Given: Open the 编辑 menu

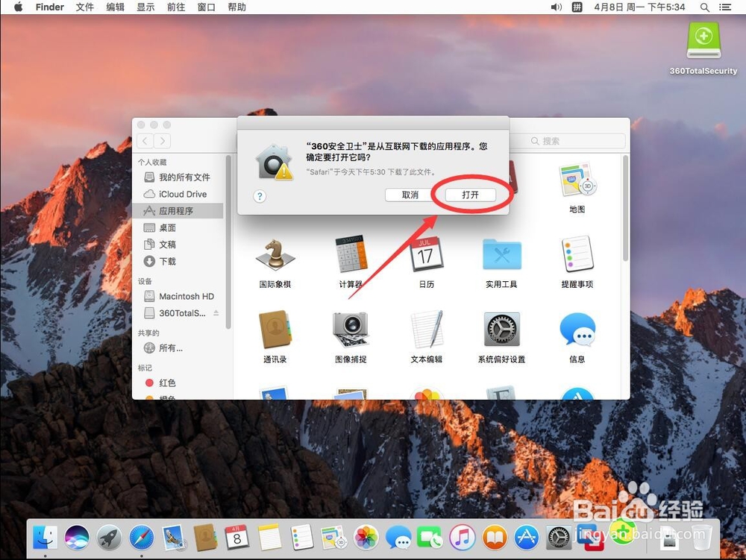Looking at the screenshot, I should (115, 7).
